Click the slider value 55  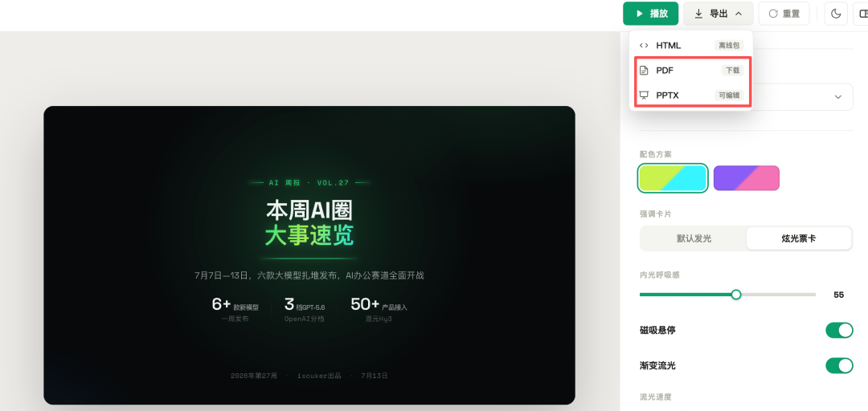tap(838, 295)
